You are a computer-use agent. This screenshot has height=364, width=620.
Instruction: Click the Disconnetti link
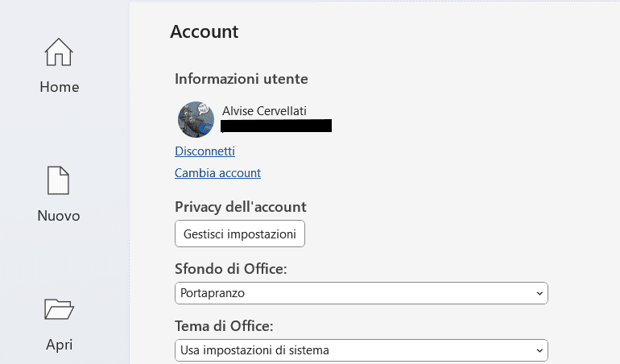click(205, 151)
